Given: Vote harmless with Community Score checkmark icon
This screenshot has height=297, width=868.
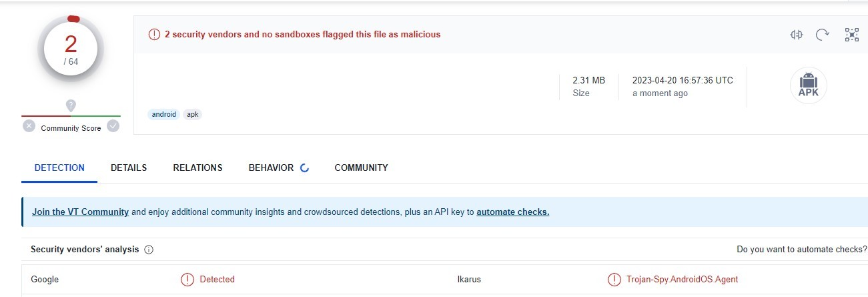Looking at the screenshot, I should click(x=113, y=126).
